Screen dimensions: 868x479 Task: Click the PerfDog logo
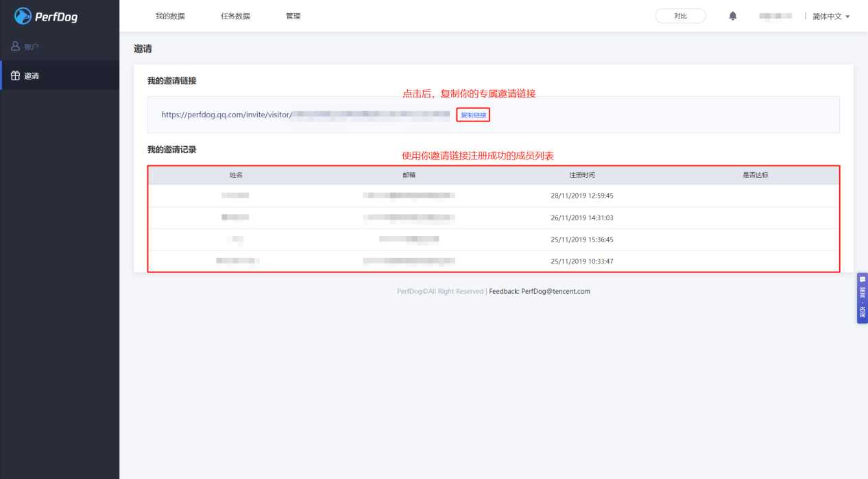click(46, 16)
